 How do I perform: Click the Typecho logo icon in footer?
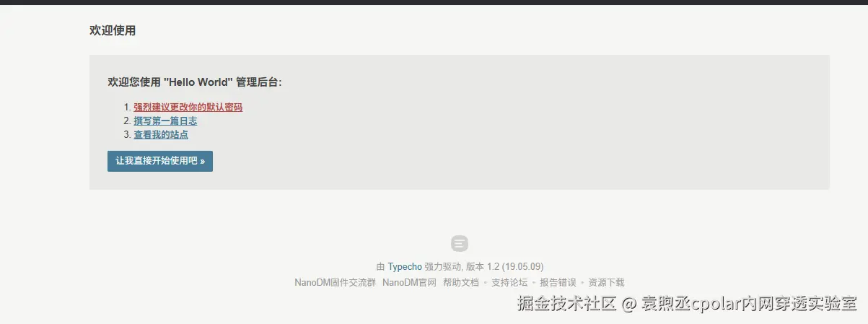(460, 243)
